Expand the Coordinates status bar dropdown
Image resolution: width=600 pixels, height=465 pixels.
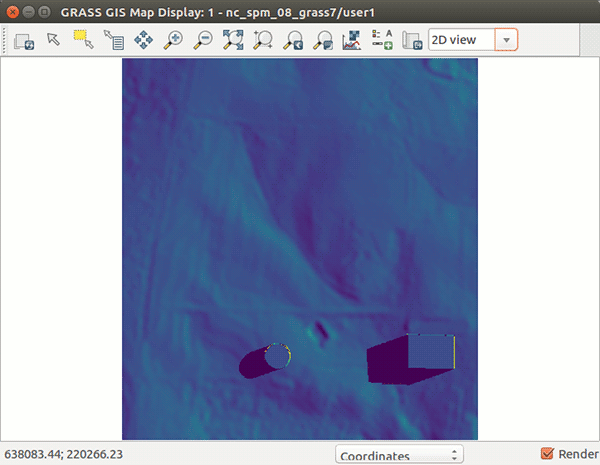(x=399, y=455)
